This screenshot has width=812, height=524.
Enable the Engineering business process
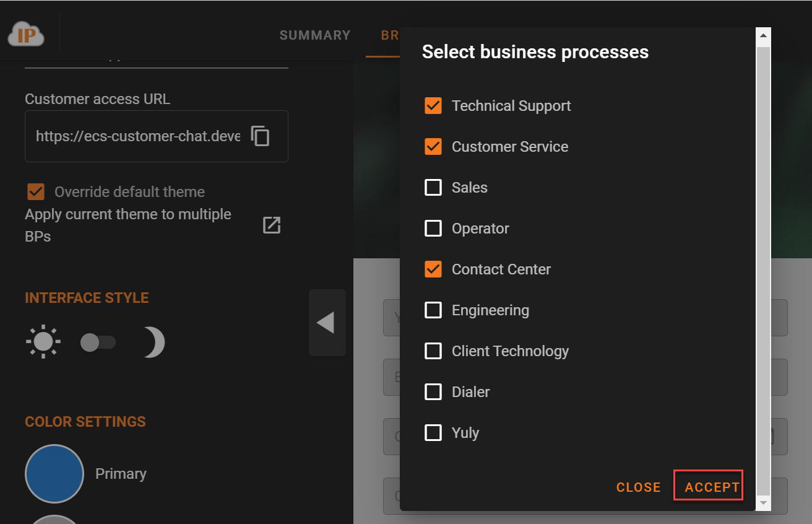coord(433,310)
